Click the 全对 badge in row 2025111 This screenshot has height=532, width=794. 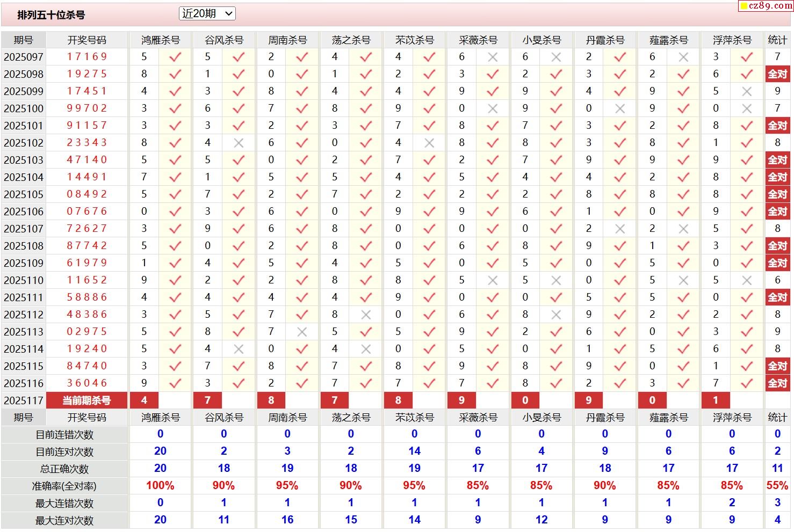click(777, 297)
